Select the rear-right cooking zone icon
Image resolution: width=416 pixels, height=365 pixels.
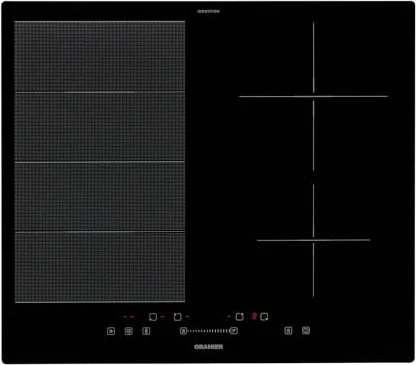(239, 317)
